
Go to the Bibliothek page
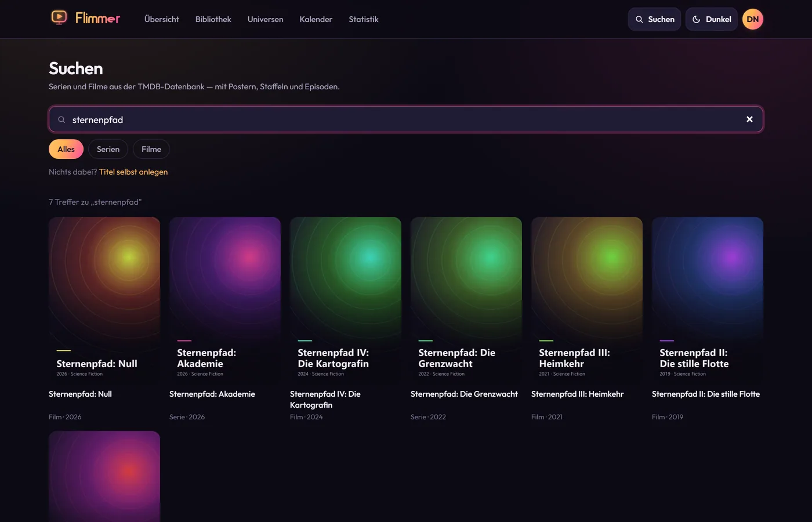point(213,19)
